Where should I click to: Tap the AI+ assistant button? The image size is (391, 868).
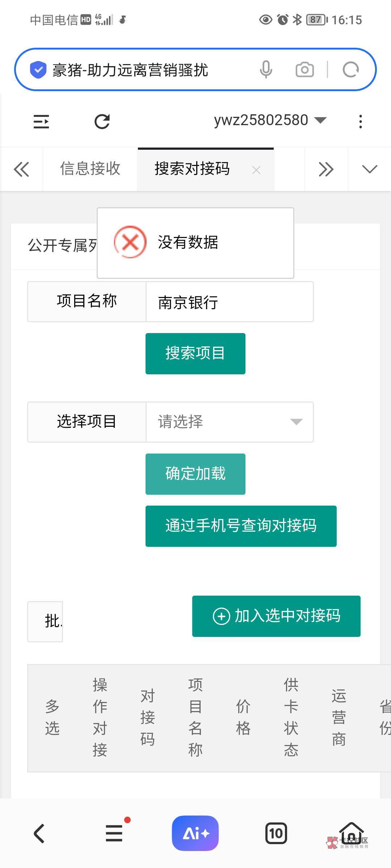(x=195, y=833)
